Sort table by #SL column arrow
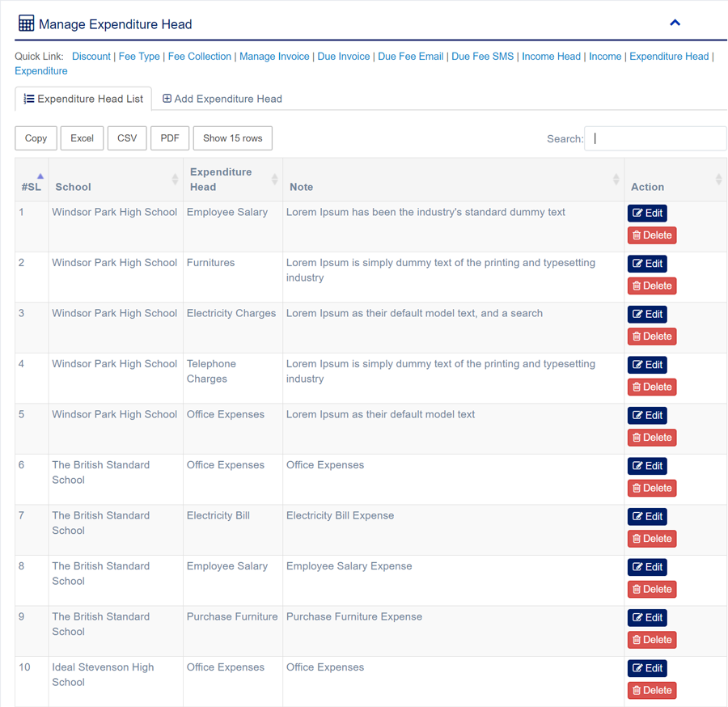The width and height of the screenshot is (728, 707). coord(40,176)
